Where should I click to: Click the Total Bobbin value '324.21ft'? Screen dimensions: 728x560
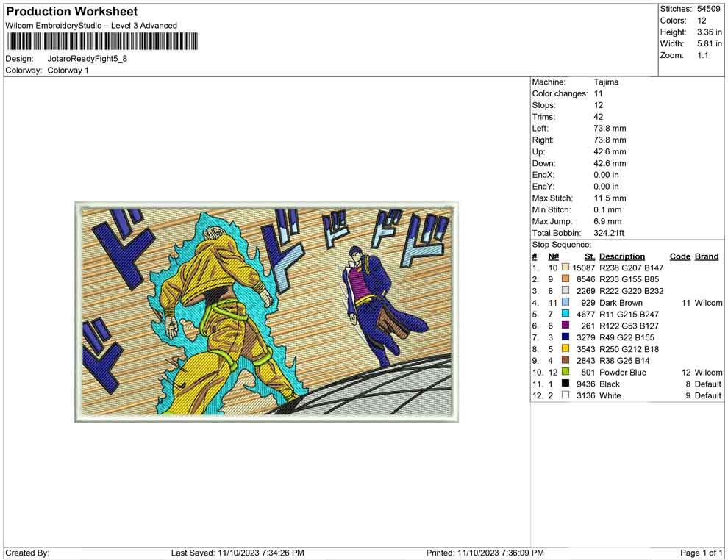click(609, 233)
